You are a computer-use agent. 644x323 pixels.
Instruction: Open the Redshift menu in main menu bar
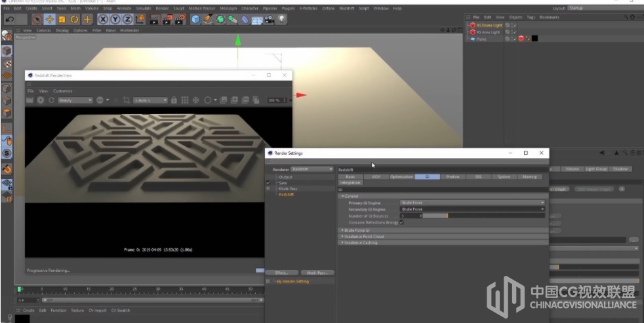[347, 9]
